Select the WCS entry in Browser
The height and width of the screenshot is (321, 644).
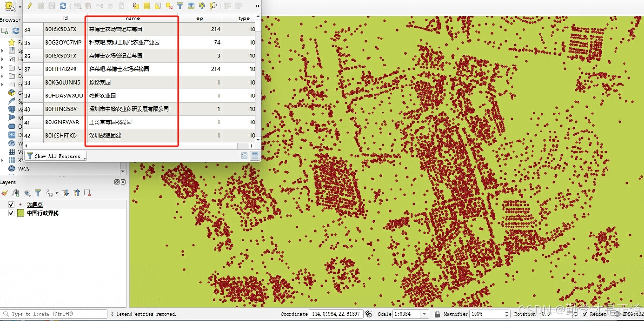pos(24,169)
